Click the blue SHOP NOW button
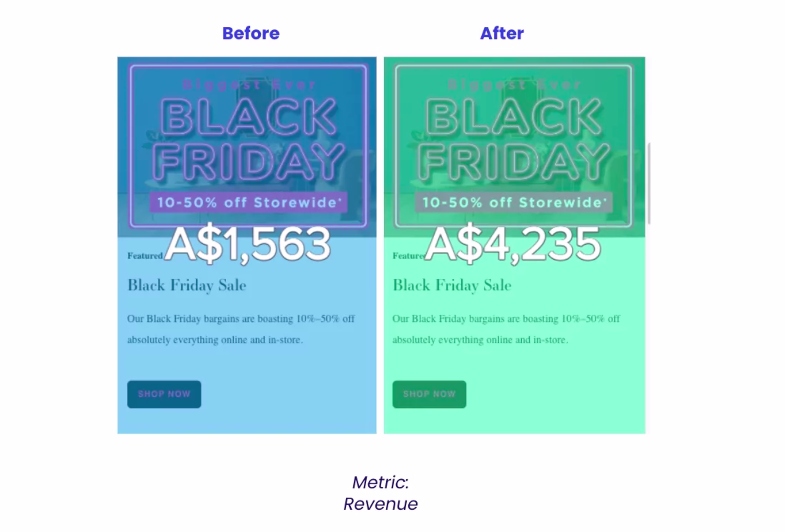Image resolution: width=785 pixels, height=532 pixels. [164, 394]
